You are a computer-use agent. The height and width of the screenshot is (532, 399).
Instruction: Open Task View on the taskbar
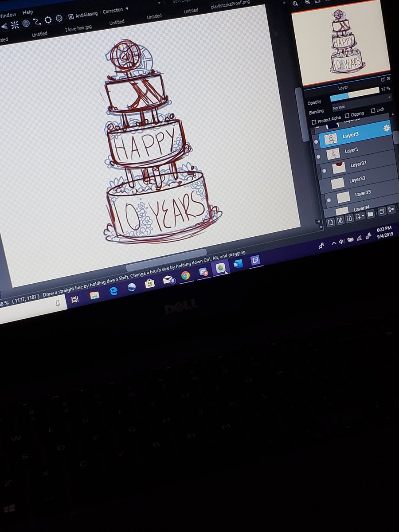pyautogui.click(x=75, y=300)
